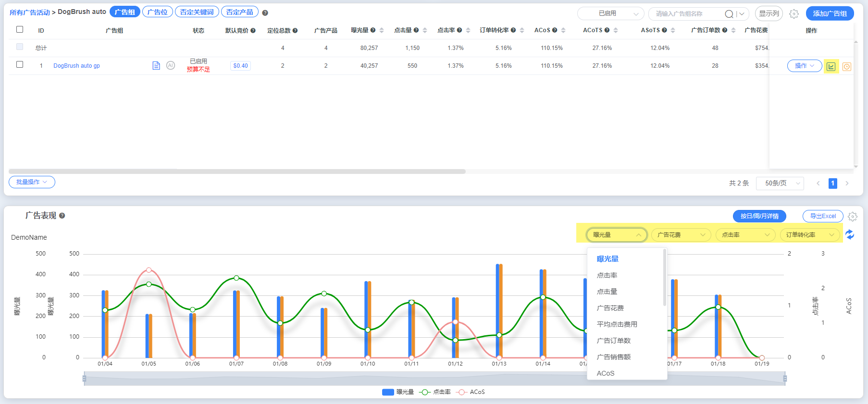Open the 批量操作 dropdown
The height and width of the screenshot is (404, 868).
(x=32, y=182)
